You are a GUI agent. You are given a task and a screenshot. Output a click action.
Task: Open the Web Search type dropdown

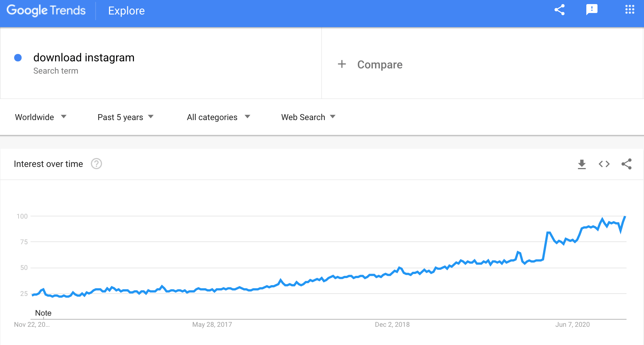click(x=308, y=117)
